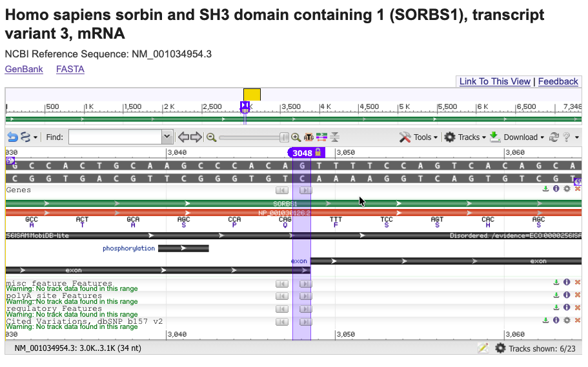The width and height of the screenshot is (588, 367).
Task: Click the blue overview position handle
Action: [x=245, y=107]
